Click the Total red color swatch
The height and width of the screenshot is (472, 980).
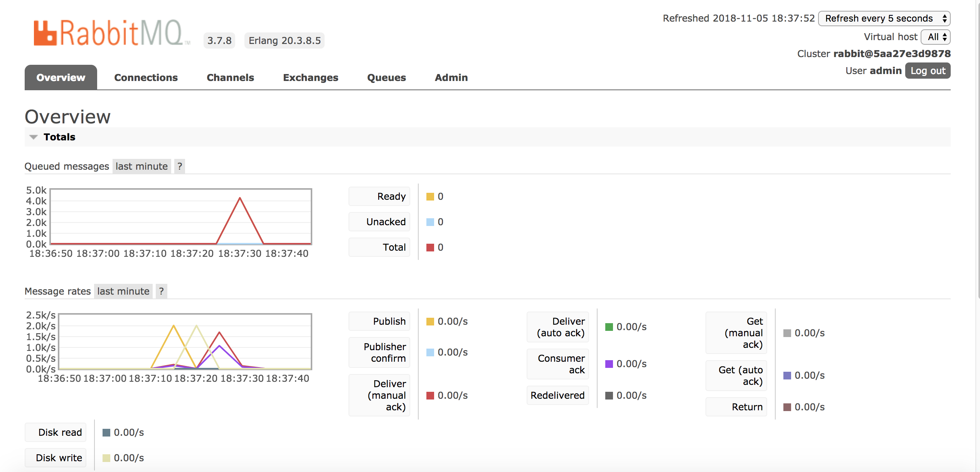click(430, 248)
